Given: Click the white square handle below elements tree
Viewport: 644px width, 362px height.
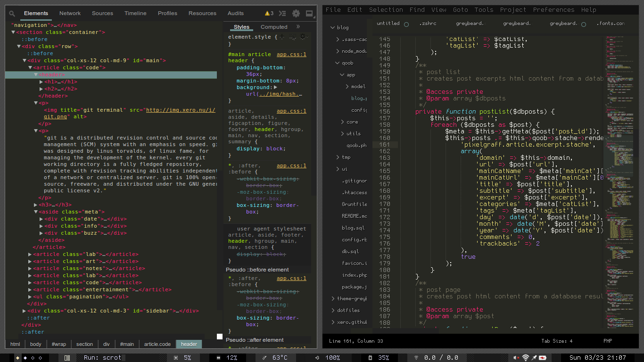Looking at the screenshot, I should (219, 336).
